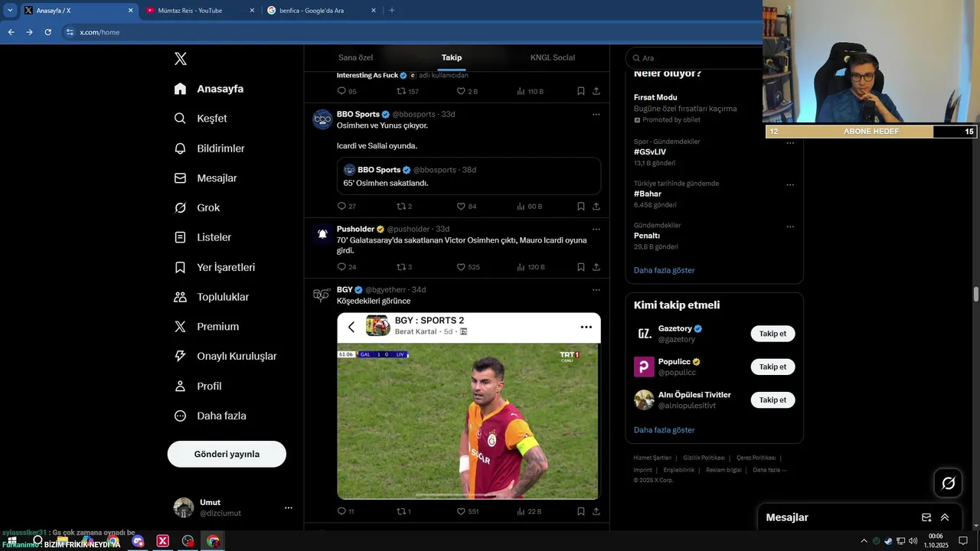Open more options for BGY tweet

coord(596,289)
